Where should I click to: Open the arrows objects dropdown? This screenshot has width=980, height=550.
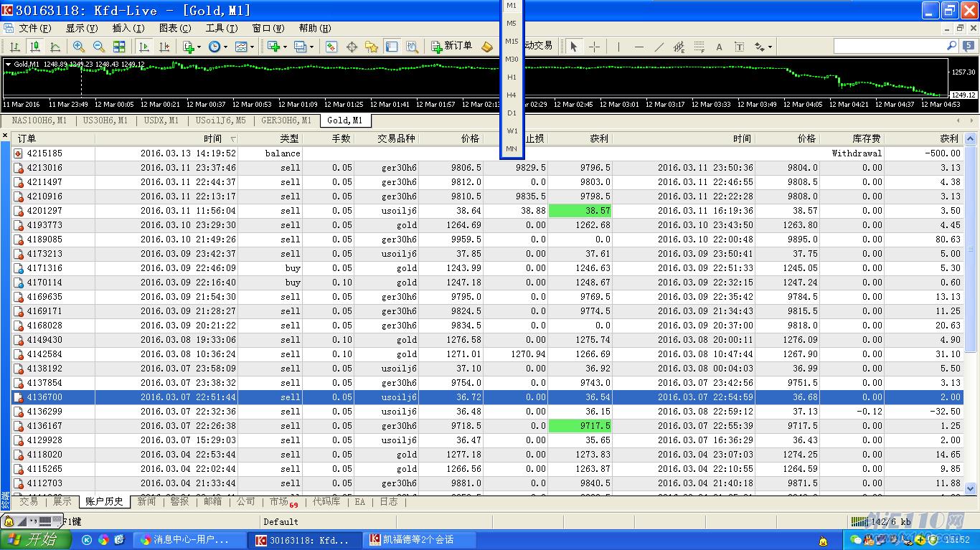tap(763, 47)
